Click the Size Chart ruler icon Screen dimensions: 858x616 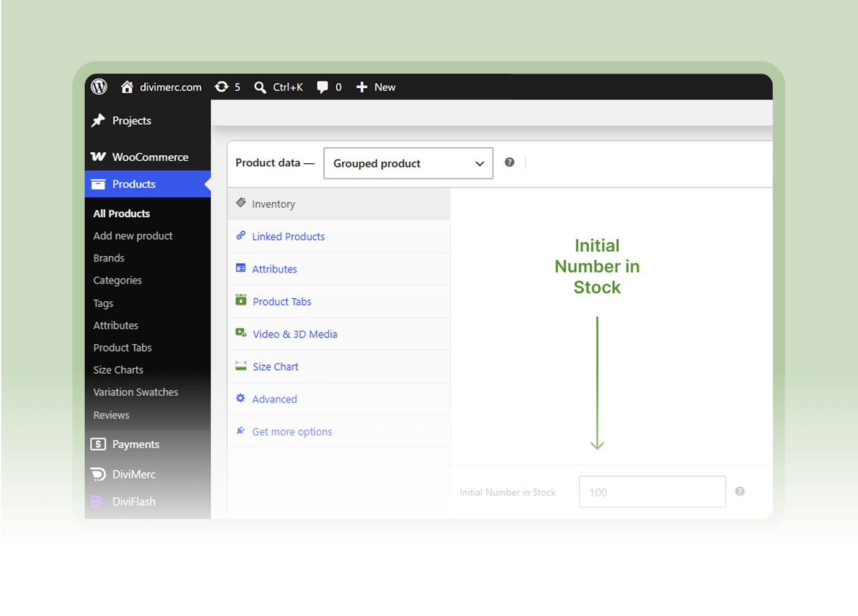coord(241,366)
